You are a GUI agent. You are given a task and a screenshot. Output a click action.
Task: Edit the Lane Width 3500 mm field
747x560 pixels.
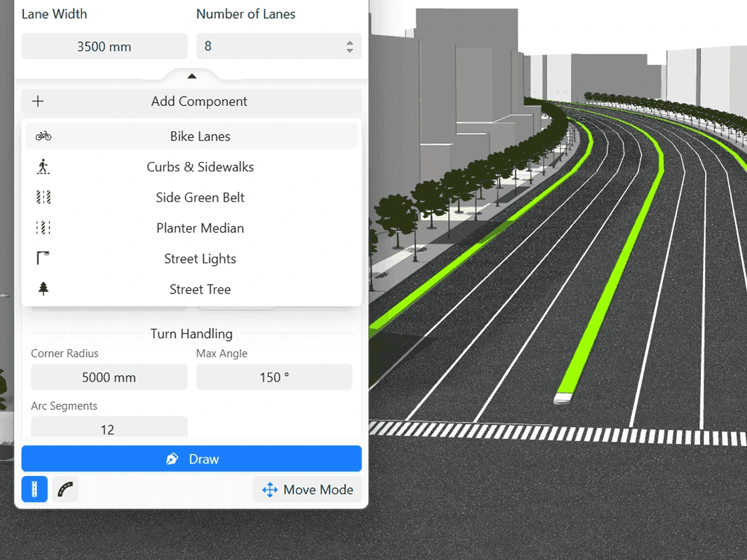click(105, 47)
